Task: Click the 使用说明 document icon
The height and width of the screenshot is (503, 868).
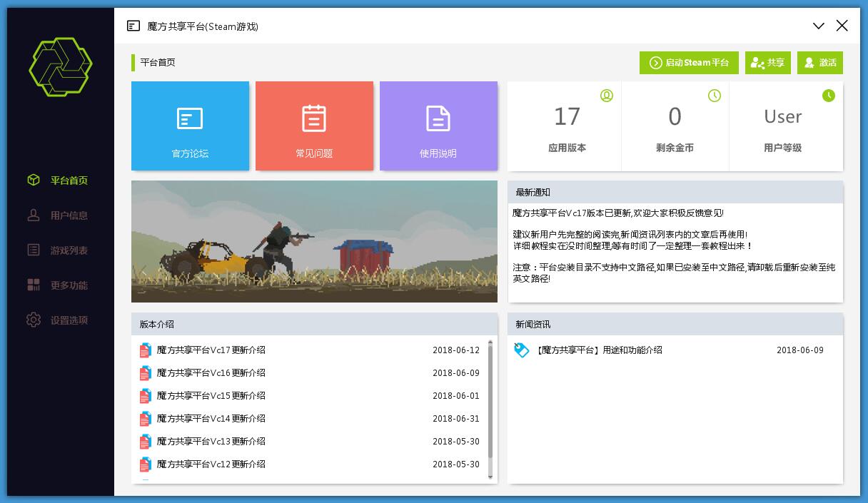Action: coord(438,118)
